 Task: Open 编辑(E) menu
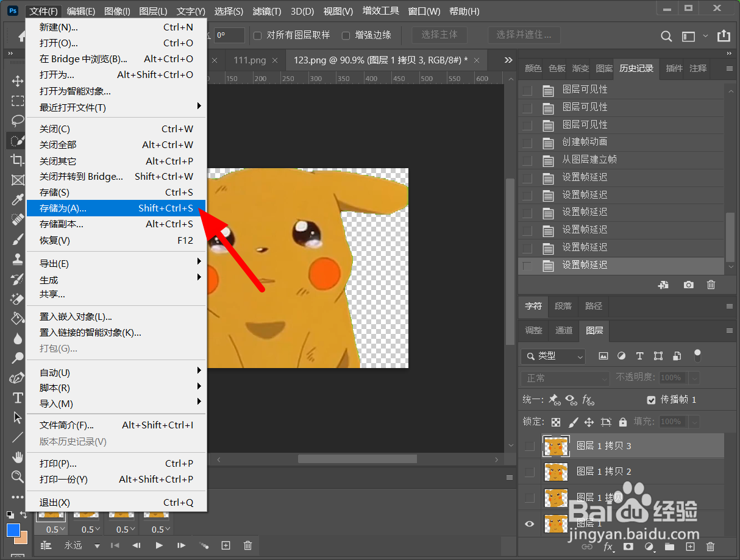81,11
